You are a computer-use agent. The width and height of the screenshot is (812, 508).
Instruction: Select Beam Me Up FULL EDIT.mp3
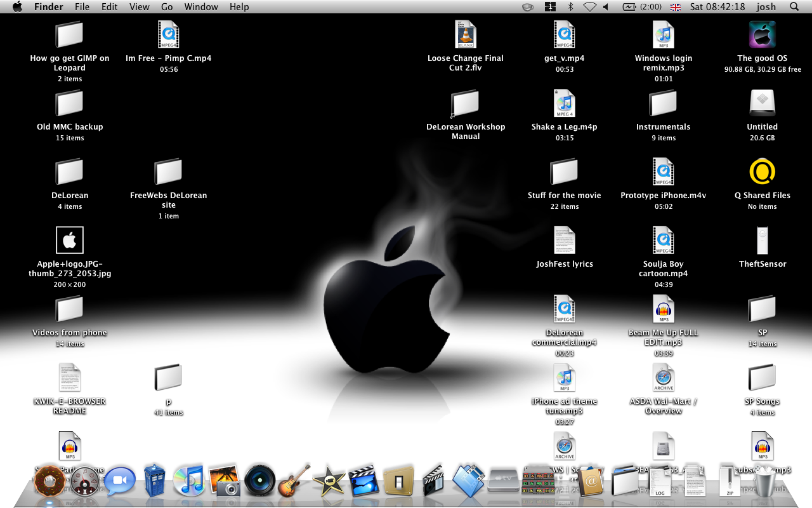664,309
